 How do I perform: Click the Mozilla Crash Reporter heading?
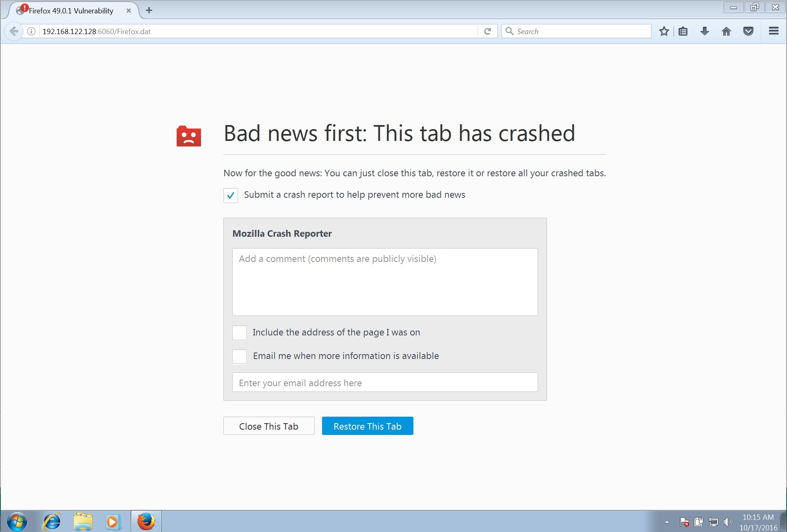282,234
